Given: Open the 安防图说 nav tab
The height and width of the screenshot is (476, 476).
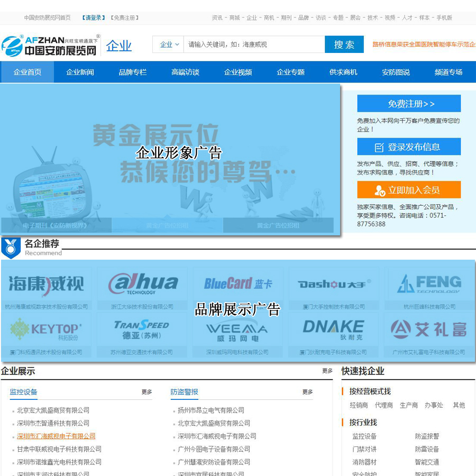Looking at the screenshot, I should pyautogui.click(x=396, y=72).
